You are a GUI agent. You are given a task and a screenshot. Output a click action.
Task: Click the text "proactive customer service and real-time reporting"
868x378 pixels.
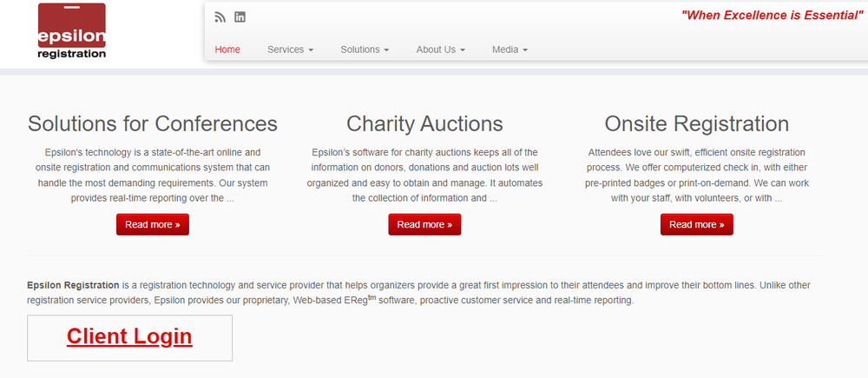click(x=527, y=301)
